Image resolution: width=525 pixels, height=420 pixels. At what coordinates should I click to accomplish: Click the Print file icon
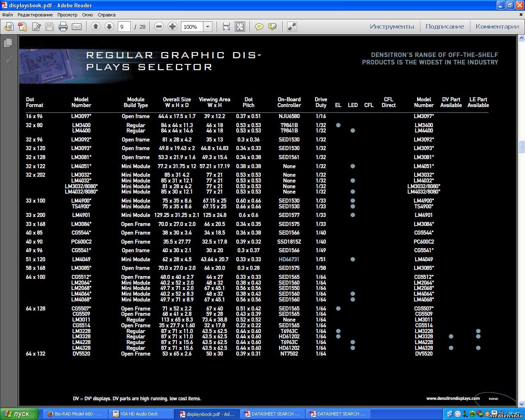tap(63, 27)
